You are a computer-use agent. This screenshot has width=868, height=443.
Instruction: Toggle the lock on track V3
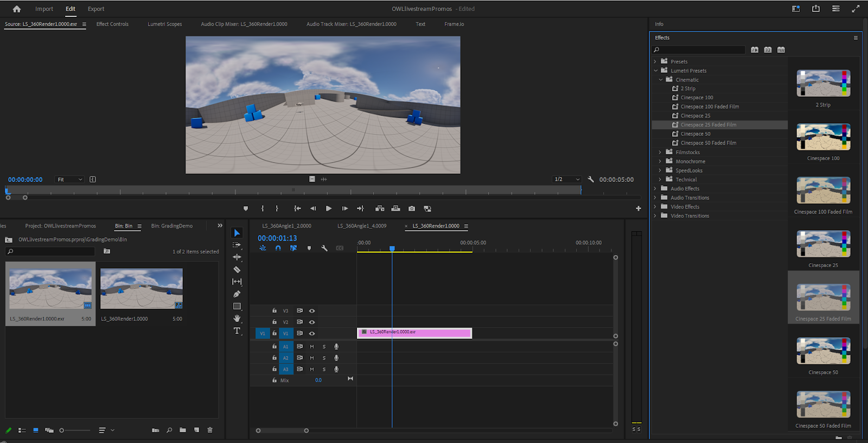click(x=275, y=311)
